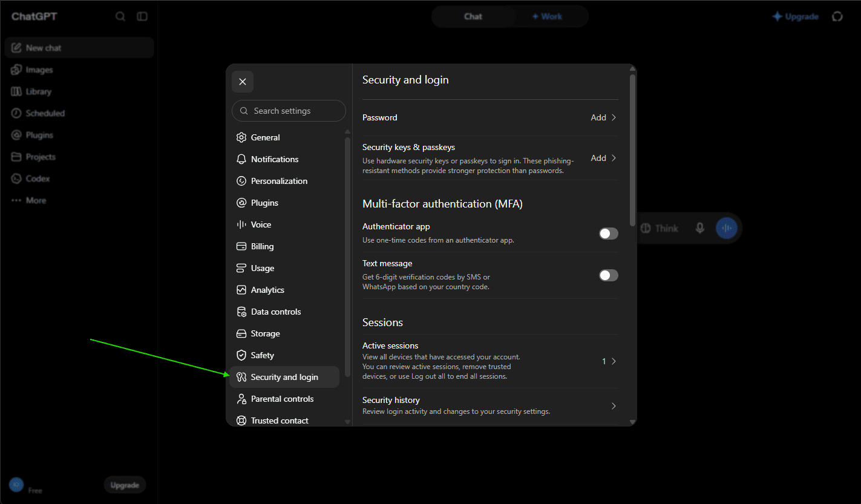This screenshot has height=504, width=861.
Task: Expand the Password row chevron
Action: (614, 117)
